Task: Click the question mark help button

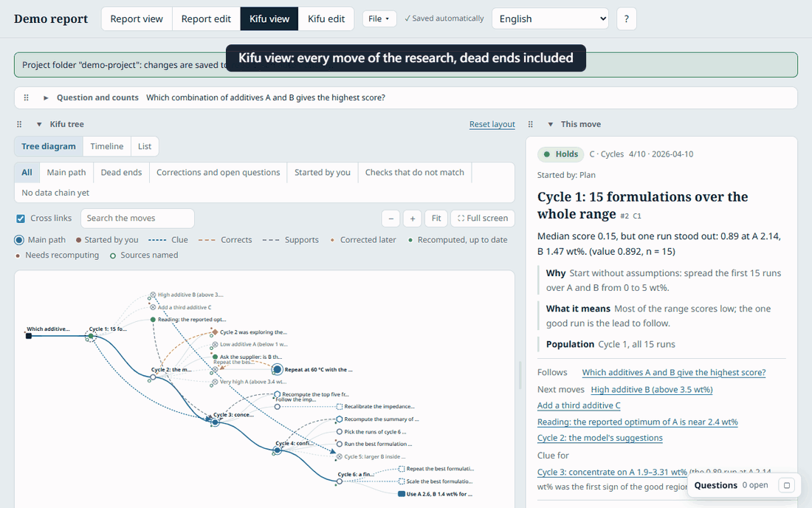Action: click(x=626, y=18)
